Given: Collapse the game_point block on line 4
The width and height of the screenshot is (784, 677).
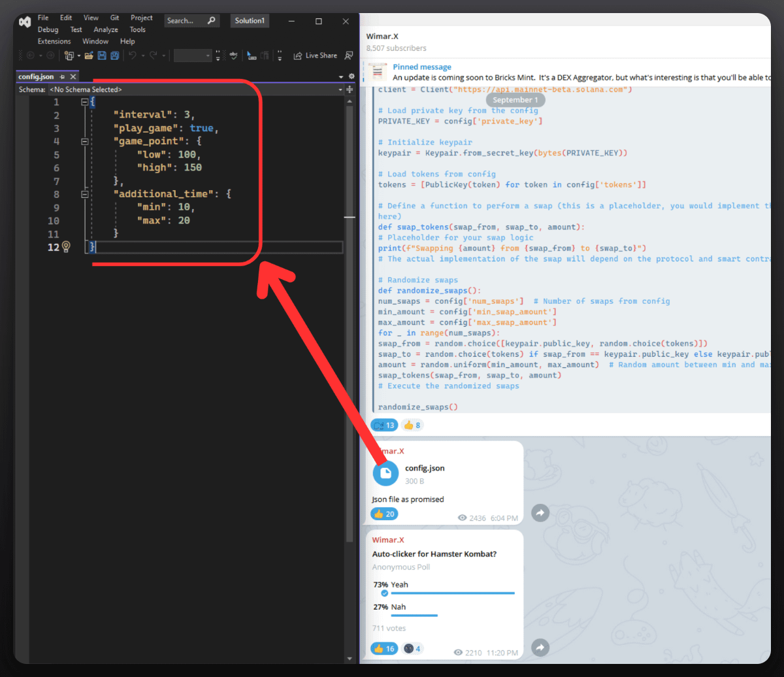Looking at the screenshot, I should click(x=84, y=141).
